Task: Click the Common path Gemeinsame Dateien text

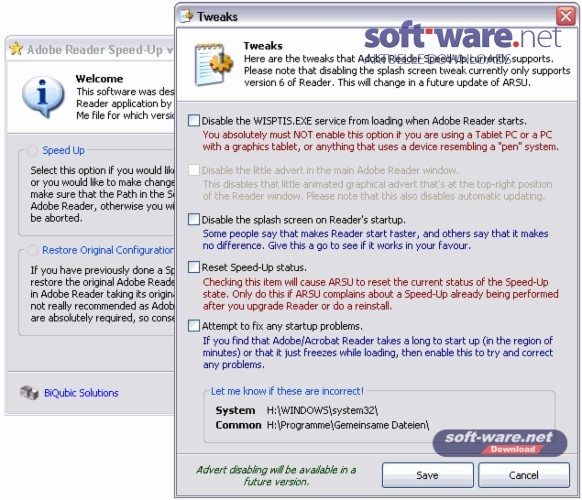Action: point(348,425)
